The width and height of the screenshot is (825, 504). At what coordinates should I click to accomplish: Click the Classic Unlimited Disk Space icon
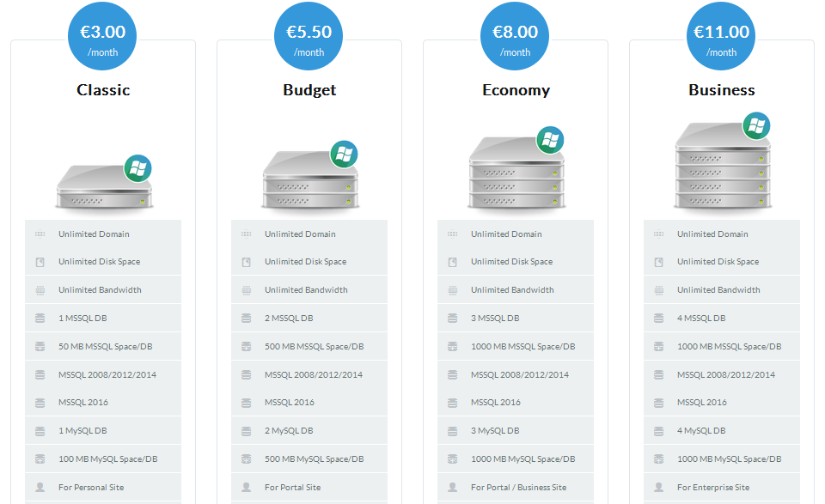pyautogui.click(x=40, y=262)
